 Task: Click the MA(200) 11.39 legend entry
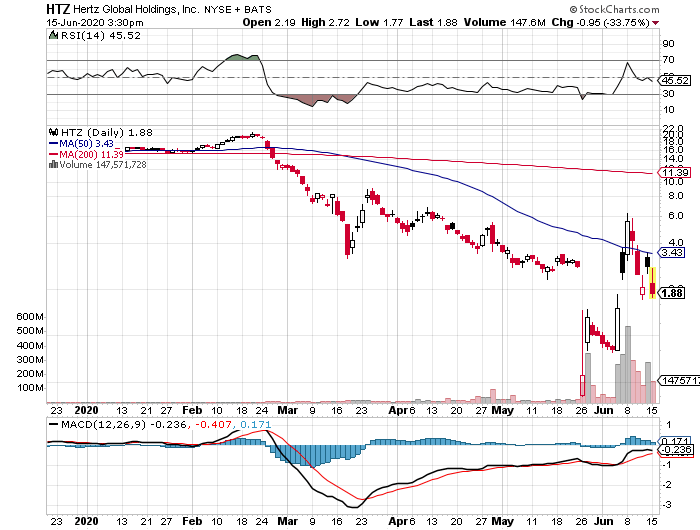(x=86, y=154)
